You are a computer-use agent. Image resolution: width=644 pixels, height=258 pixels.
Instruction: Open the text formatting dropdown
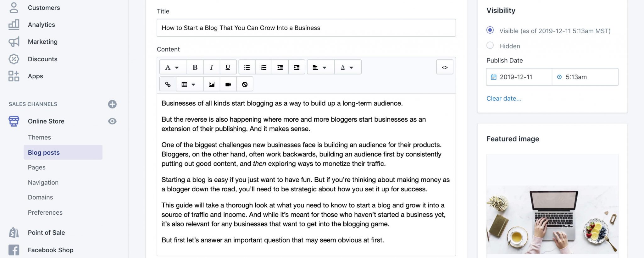(172, 67)
